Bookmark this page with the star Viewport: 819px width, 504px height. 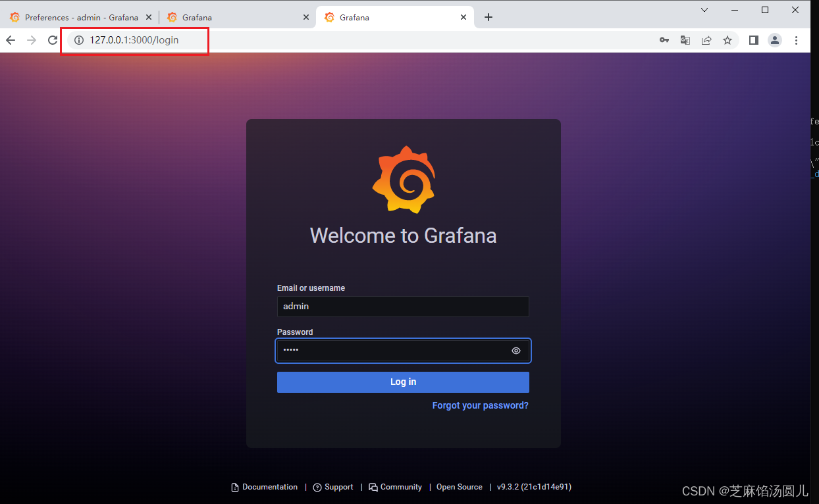pos(727,40)
